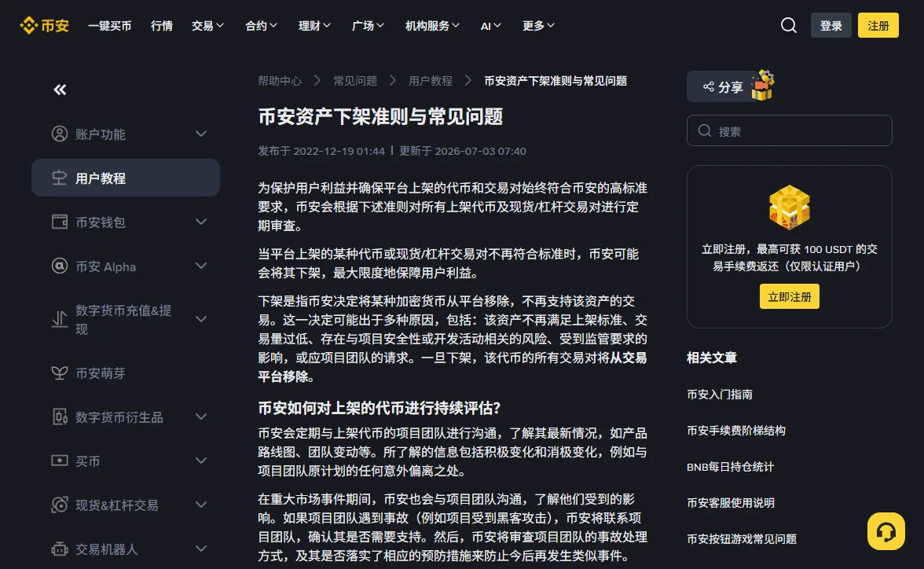Expand the 数字货币充值&提现 section chevron
The image size is (924, 569).
pos(201,319)
